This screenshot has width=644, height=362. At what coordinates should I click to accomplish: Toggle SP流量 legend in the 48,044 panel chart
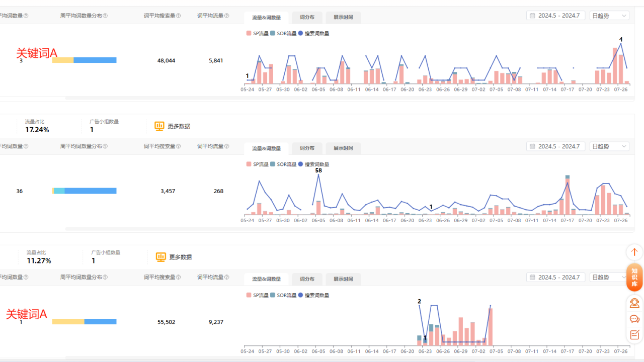(257, 33)
